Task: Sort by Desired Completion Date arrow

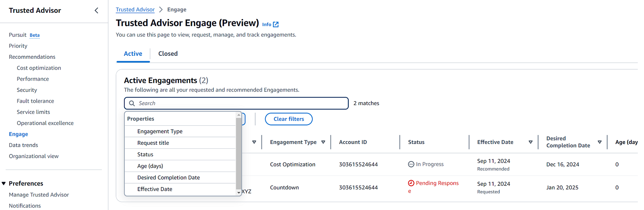Action: [600, 142]
